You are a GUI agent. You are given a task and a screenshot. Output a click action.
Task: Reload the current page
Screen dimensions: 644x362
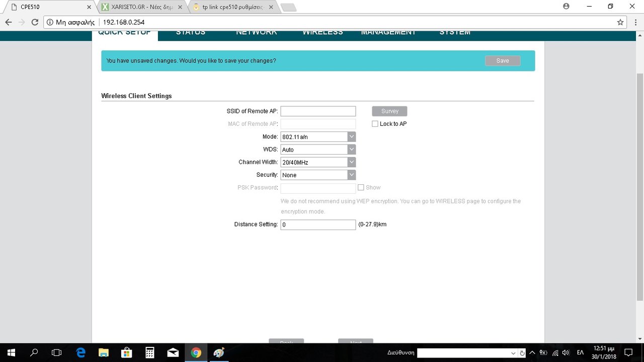point(35,22)
